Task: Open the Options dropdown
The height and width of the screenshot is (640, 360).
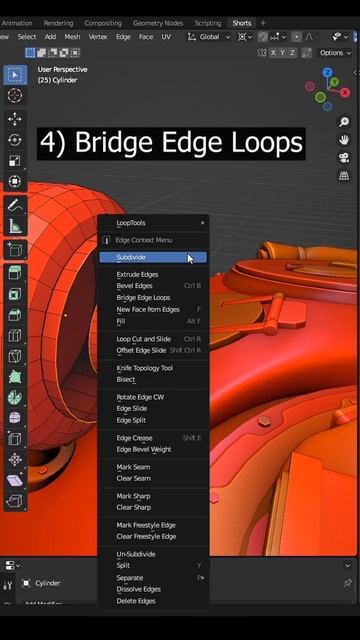Action: (x=335, y=53)
